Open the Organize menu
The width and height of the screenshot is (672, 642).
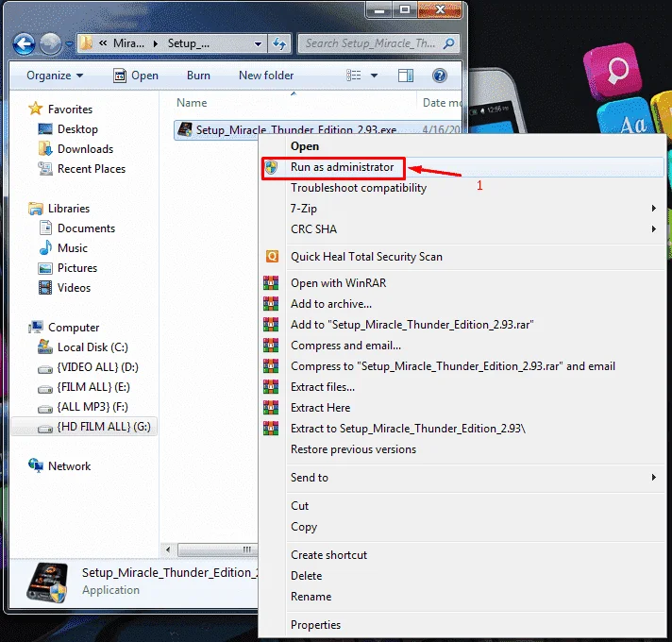(x=55, y=76)
